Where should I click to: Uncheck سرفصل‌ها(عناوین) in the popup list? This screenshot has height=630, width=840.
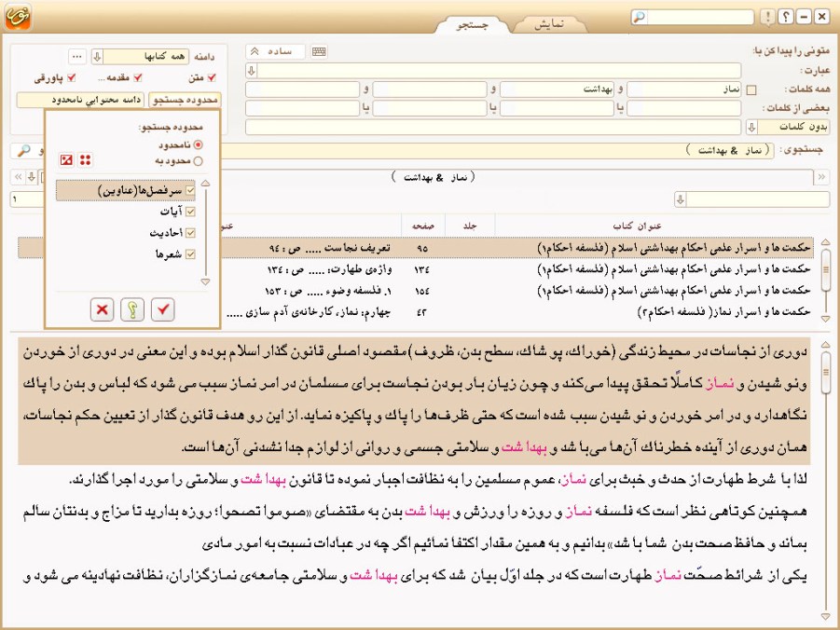point(190,191)
